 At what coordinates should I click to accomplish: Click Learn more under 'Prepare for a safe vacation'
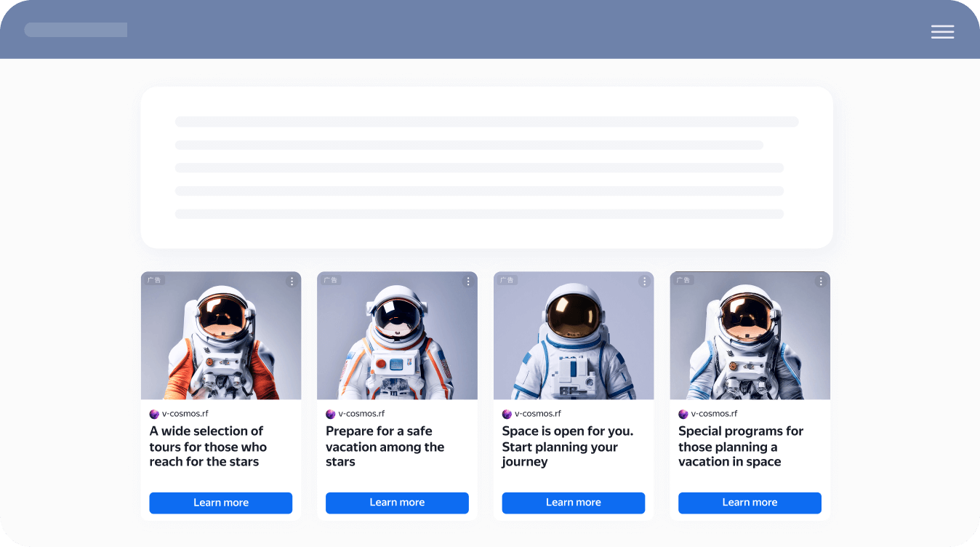coord(397,503)
